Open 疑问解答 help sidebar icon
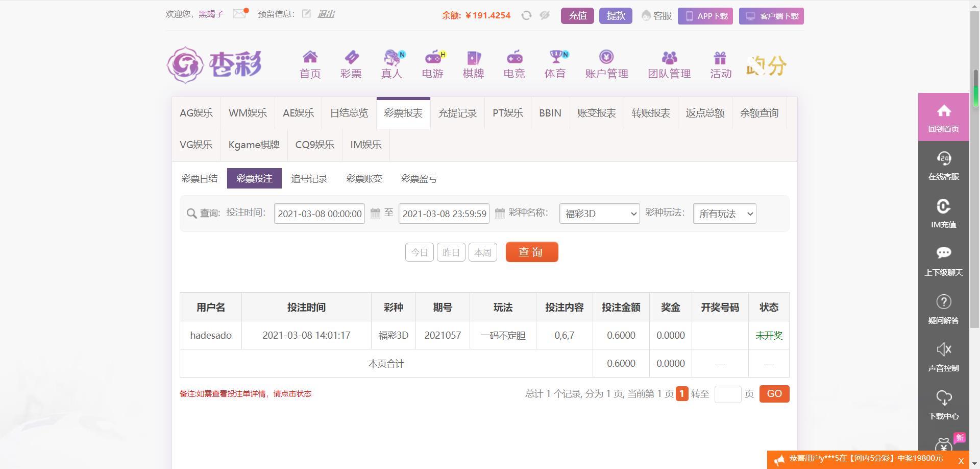 tap(944, 302)
